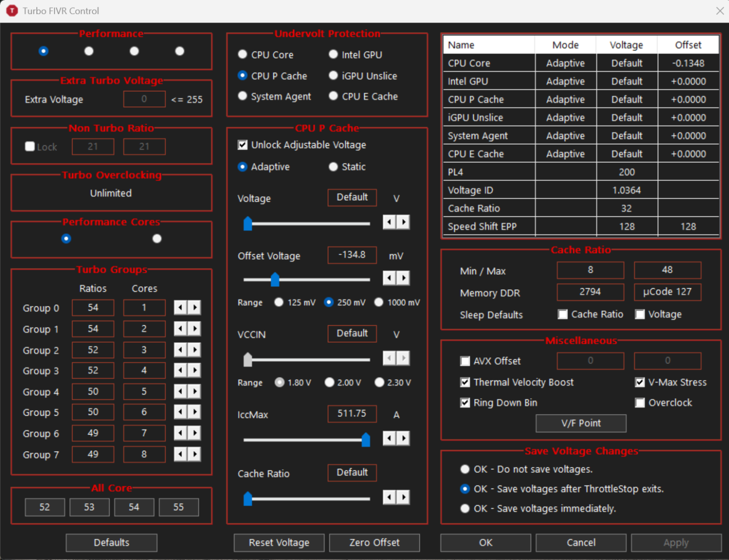Screen dimensions: 729x560
Task: Click the Group 2 left arrow stepper
Action: [180, 350]
